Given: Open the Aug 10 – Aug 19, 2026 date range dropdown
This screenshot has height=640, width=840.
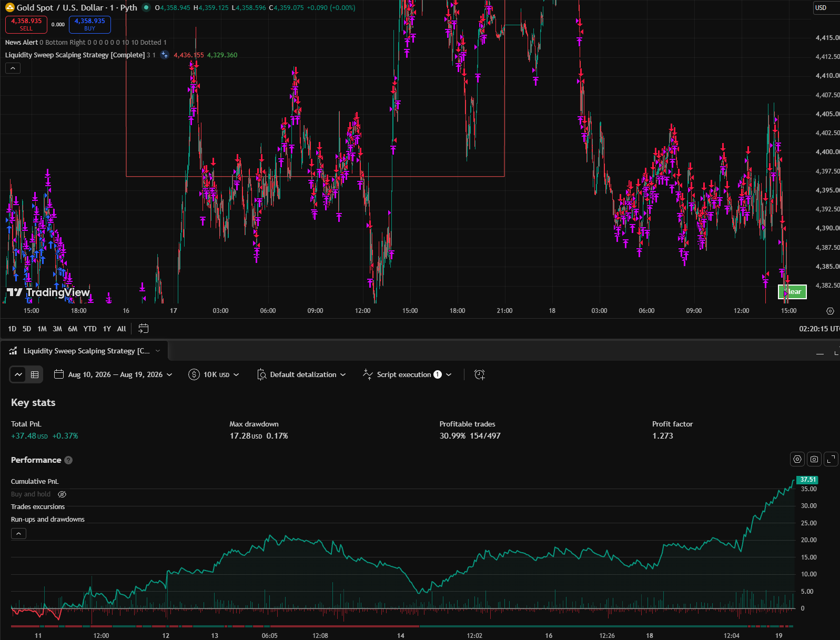Looking at the screenshot, I should (x=113, y=374).
